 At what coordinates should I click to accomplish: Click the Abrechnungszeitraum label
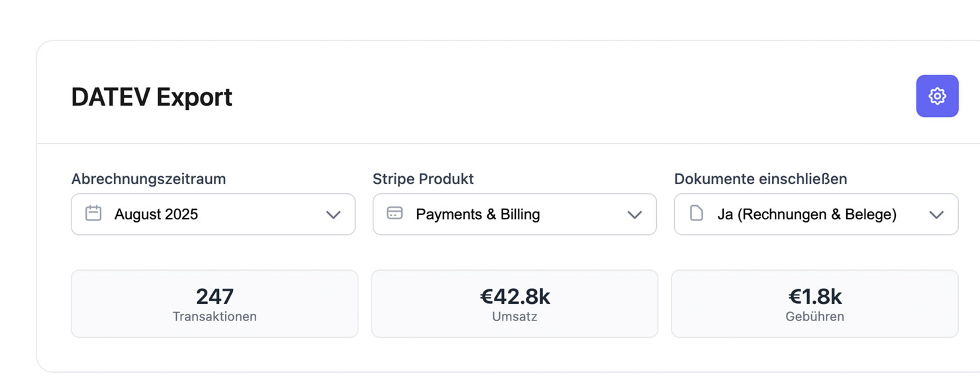[x=148, y=179]
